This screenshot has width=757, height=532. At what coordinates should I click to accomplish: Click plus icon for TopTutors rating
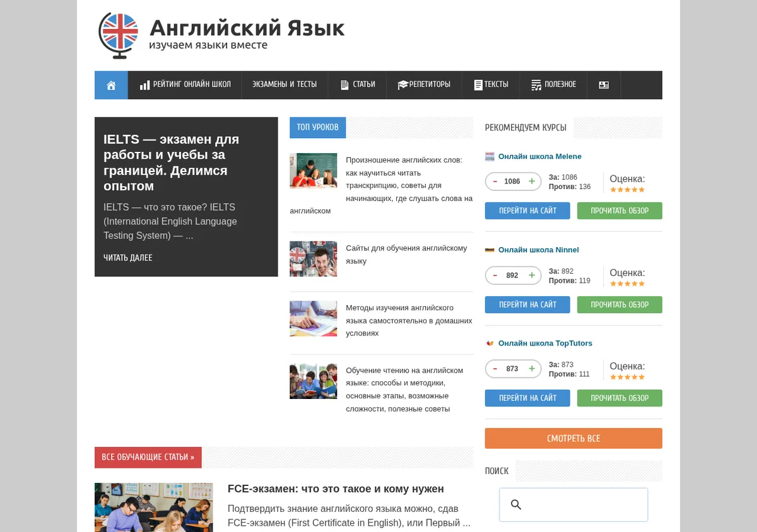[x=532, y=369]
